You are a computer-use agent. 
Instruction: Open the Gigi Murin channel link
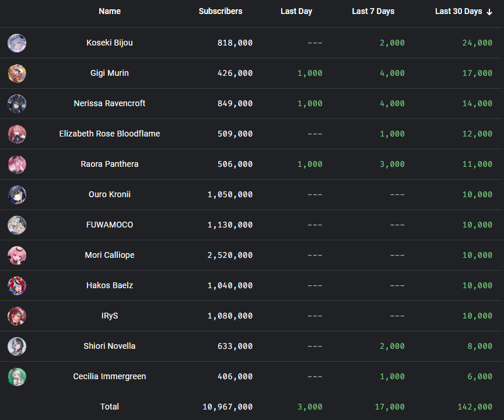pyautogui.click(x=110, y=73)
